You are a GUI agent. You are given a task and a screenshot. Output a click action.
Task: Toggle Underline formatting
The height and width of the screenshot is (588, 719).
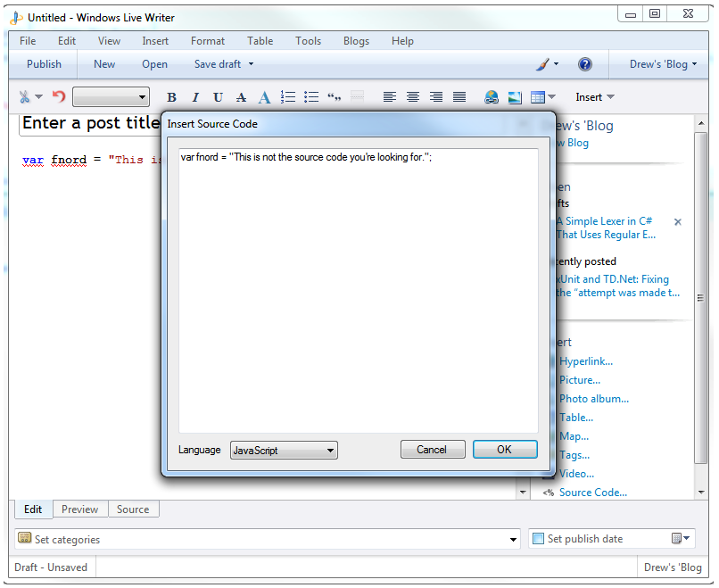218,97
